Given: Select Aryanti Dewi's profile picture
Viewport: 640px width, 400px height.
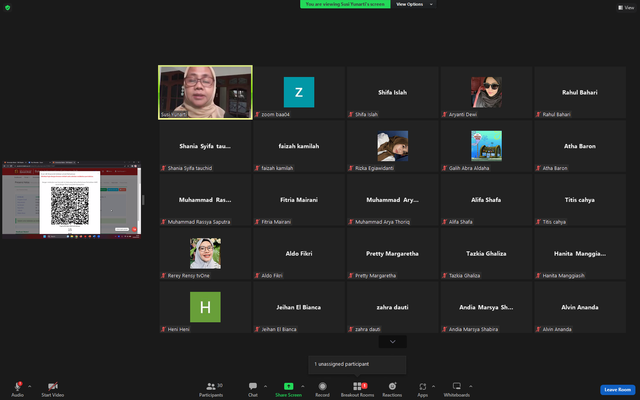Looking at the screenshot, I should [486, 92].
